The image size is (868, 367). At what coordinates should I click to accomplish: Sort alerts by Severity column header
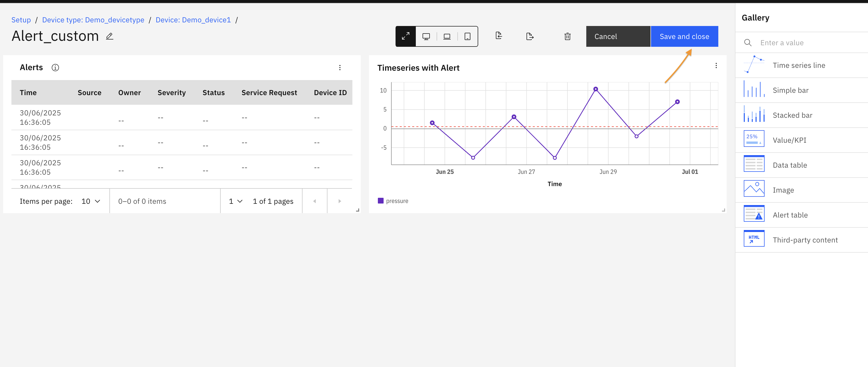pos(172,93)
